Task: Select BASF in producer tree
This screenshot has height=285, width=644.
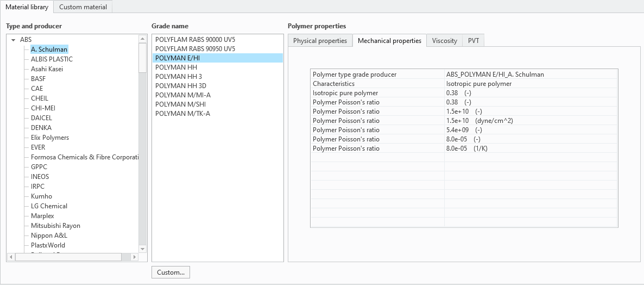Action: pos(38,78)
